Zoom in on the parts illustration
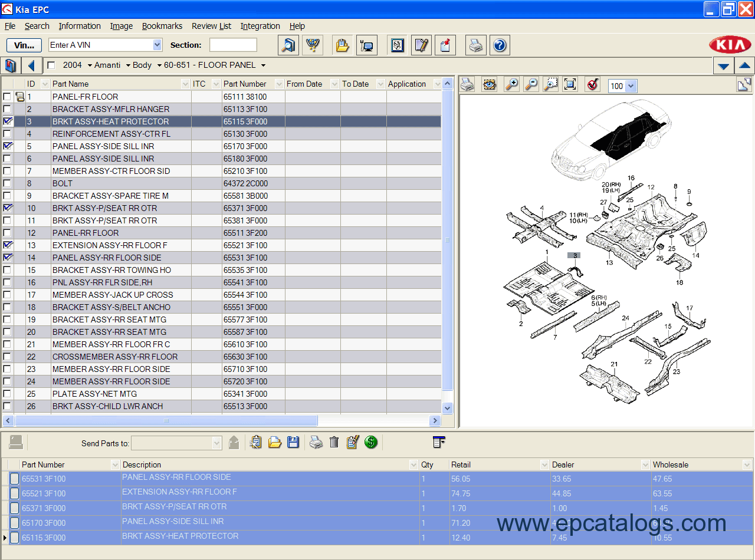The height and width of the screenshot is (560, 755). point(511,85)
